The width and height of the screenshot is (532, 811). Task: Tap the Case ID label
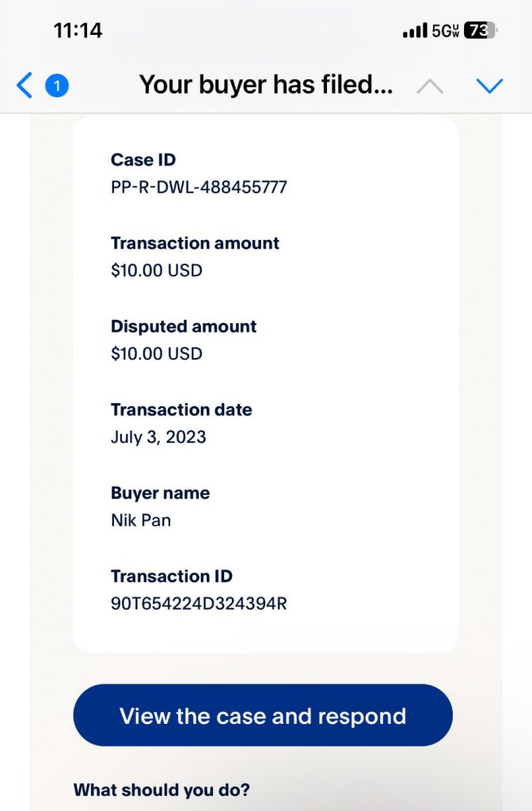[143, 160]
